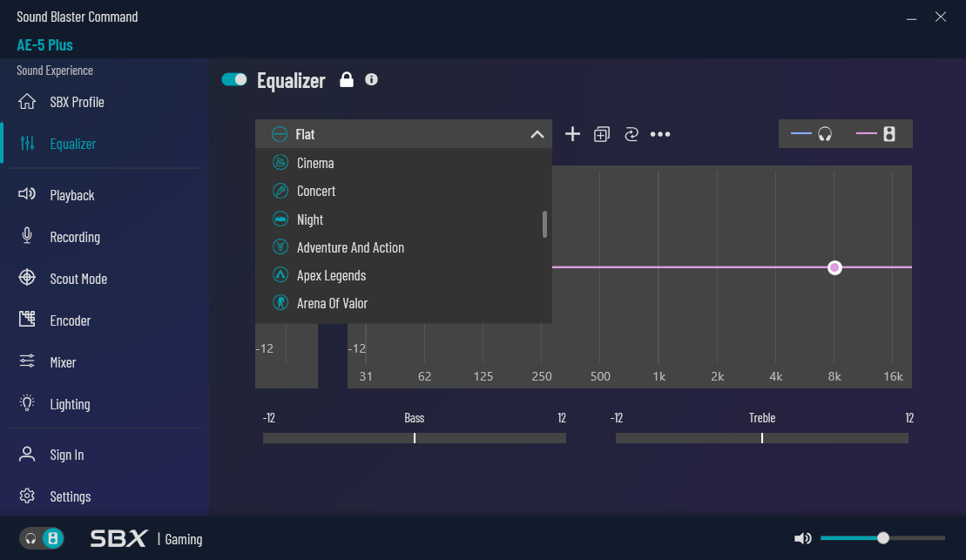Click the Night preset icon
This screenshot has height=560, width=966.
(x=280, y=219)
